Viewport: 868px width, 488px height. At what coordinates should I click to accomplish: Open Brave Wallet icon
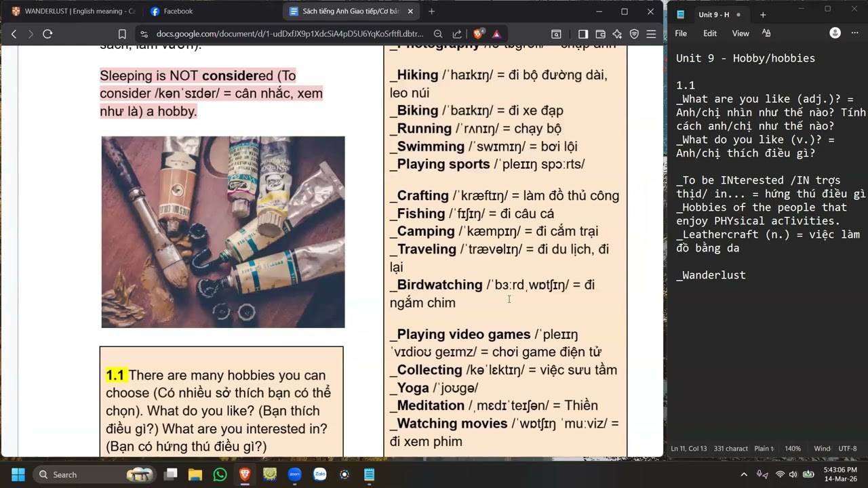click(600, 34)
